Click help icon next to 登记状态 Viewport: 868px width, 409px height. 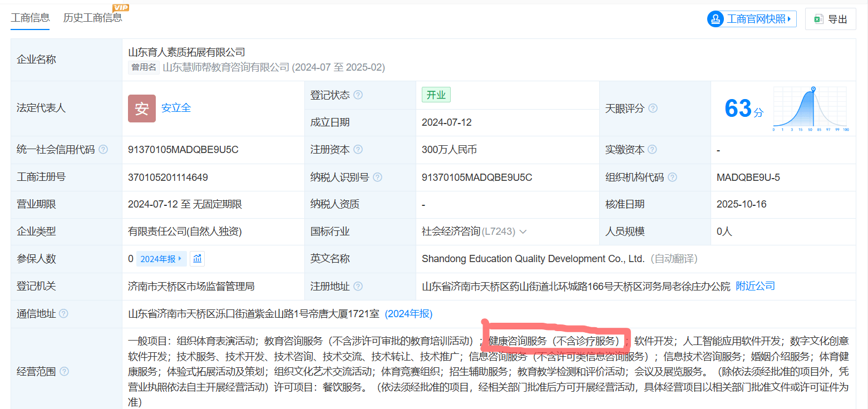[x=358, y=95]
